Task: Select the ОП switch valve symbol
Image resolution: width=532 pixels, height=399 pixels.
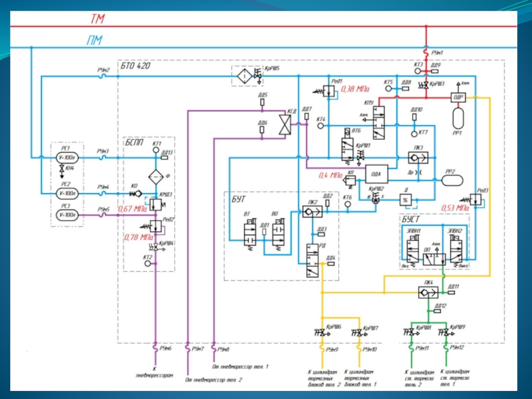Action: pos(434,259)
